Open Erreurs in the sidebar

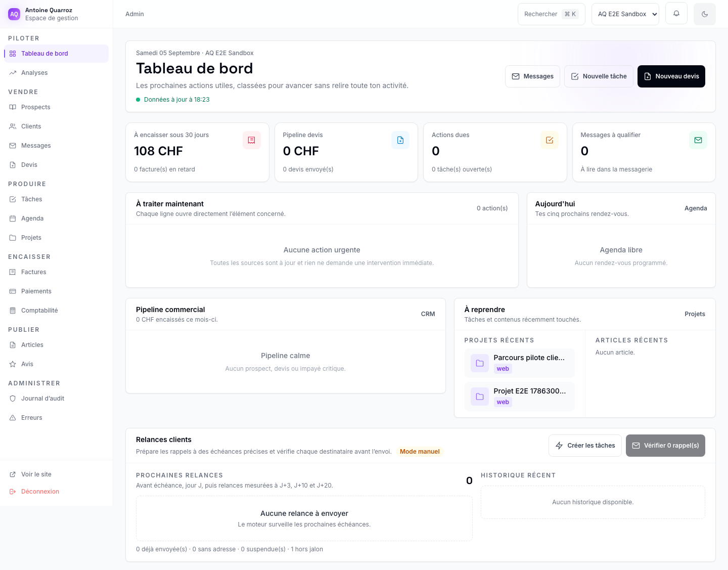56,418
